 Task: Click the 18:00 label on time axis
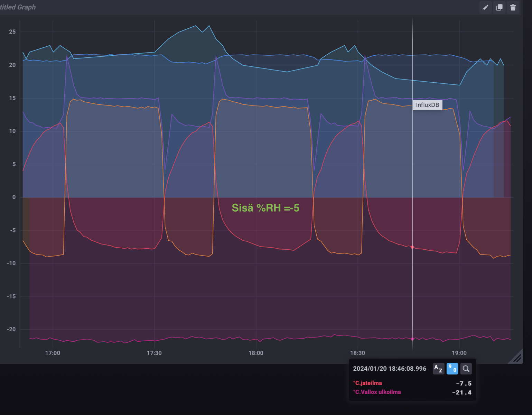pyautogui.click(x=256, y=353)
